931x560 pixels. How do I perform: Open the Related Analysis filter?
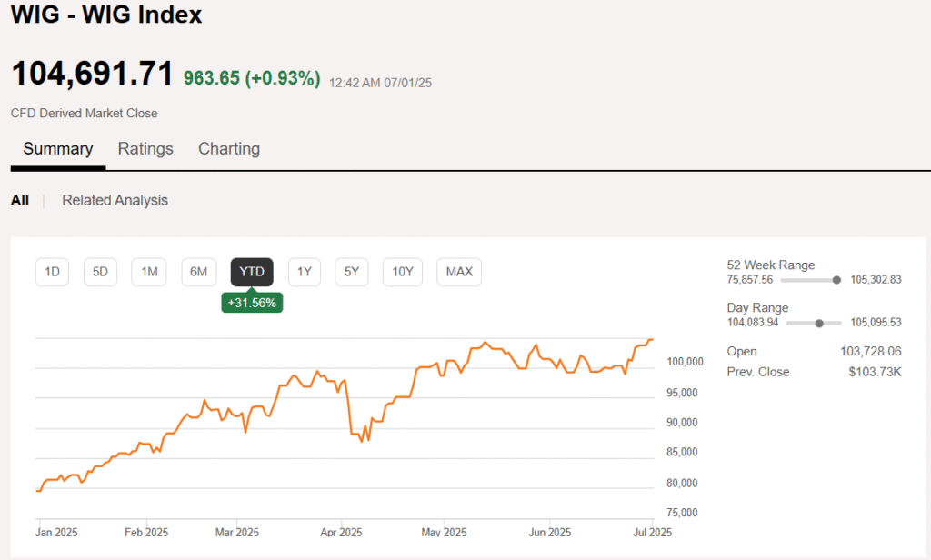click(x=115, y=201)
